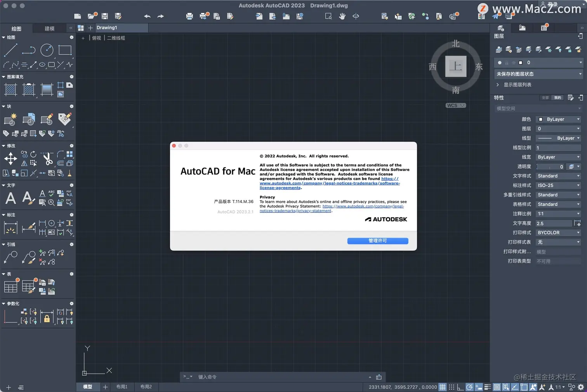Toggle grid display in status bar
587x392 pixels.
442,387
